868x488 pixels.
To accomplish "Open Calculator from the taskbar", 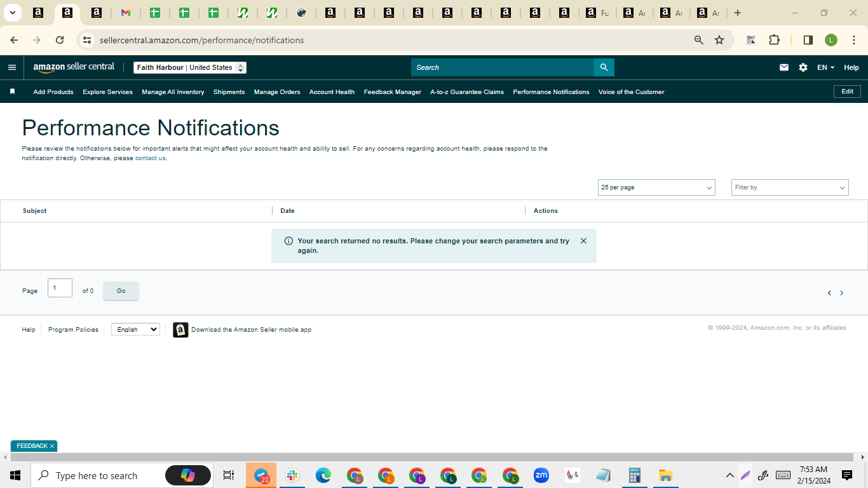I will (x=634, y=475).
